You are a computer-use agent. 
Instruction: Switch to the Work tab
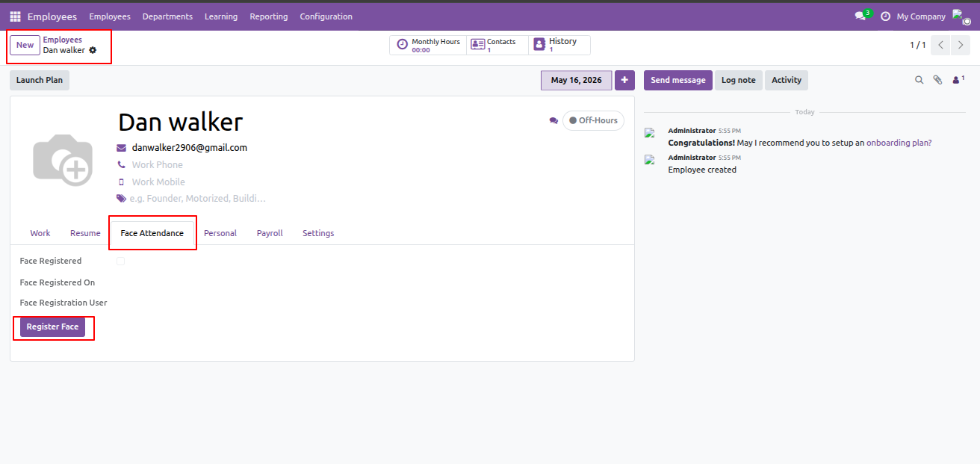(40, 233)
